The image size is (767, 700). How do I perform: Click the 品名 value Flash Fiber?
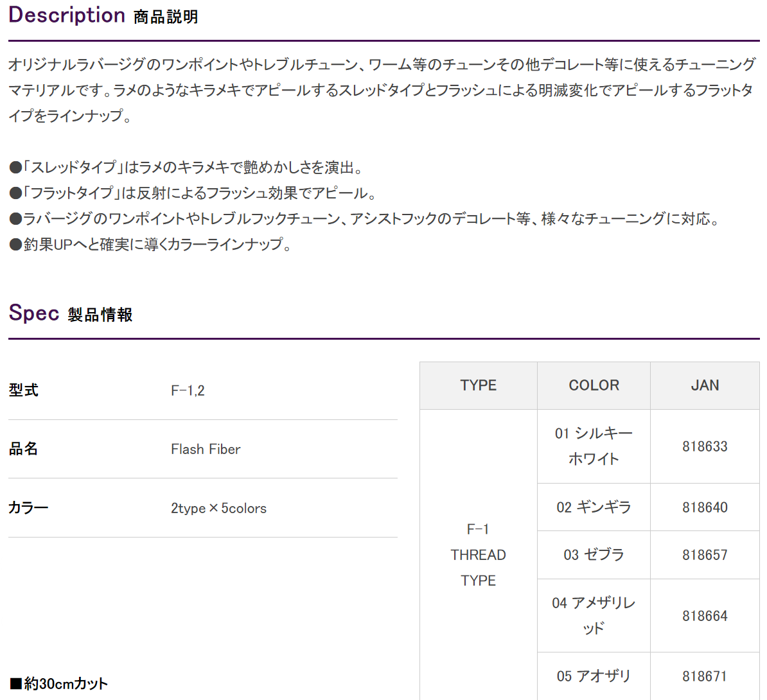point(206,449)
